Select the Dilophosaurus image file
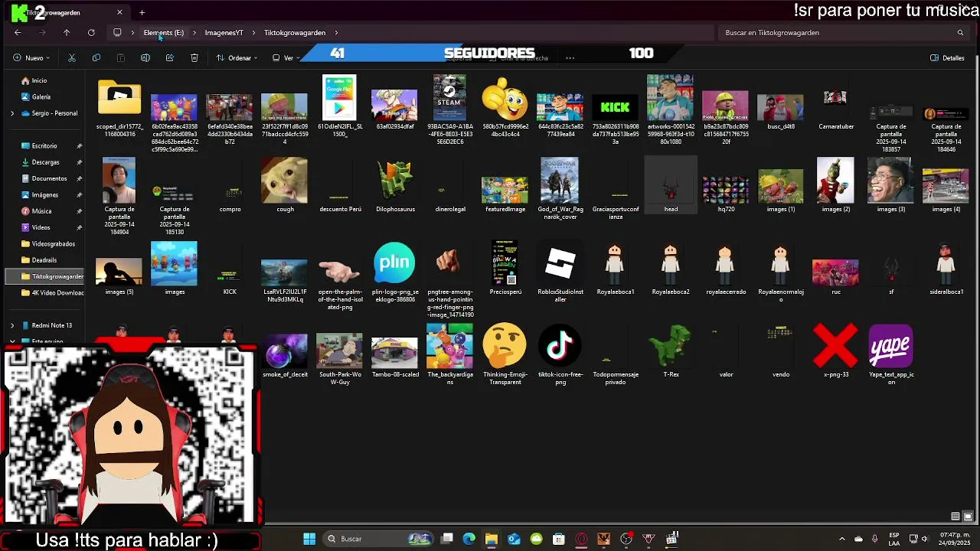The image size is (980, 551). click(x=395, y=186)
